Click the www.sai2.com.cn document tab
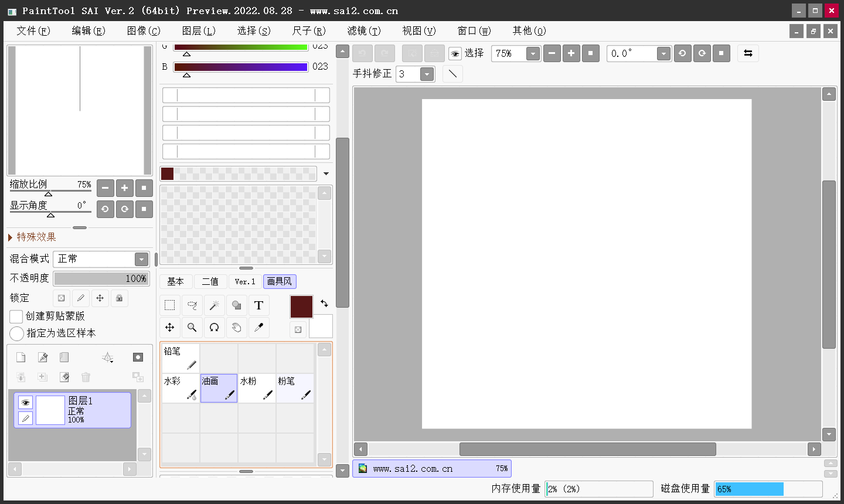This screenshot has height=504, width=844. [x=432, y=469]
